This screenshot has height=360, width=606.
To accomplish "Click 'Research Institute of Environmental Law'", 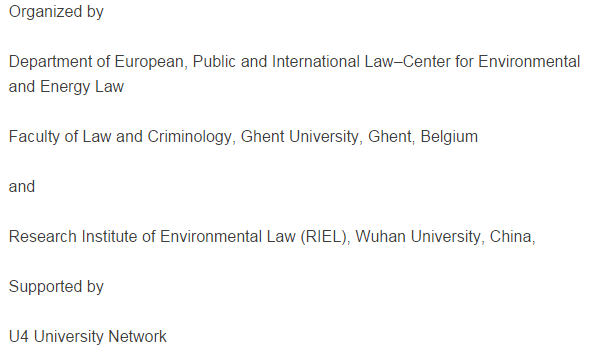I will pyautogui.click(x=152, y=236).
